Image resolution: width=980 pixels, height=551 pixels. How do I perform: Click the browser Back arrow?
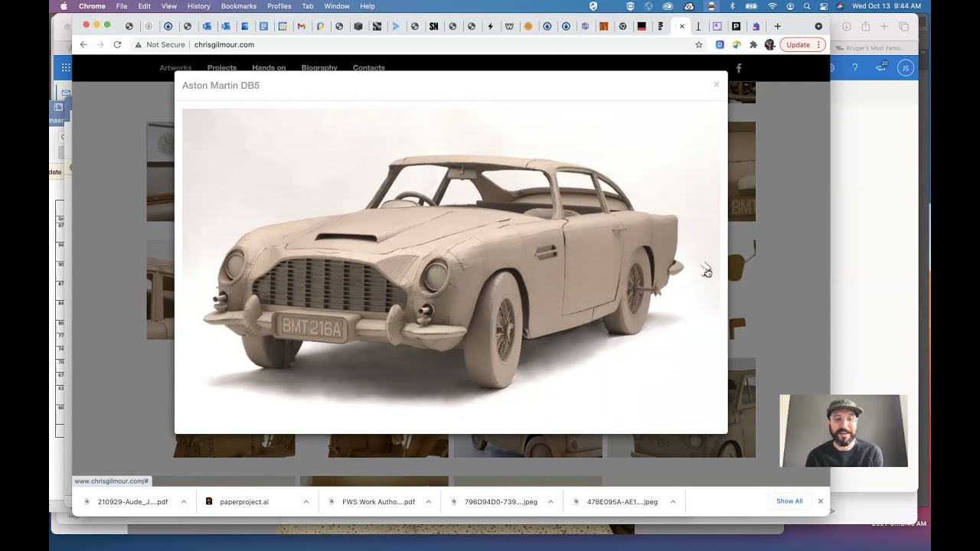(83, 45)
